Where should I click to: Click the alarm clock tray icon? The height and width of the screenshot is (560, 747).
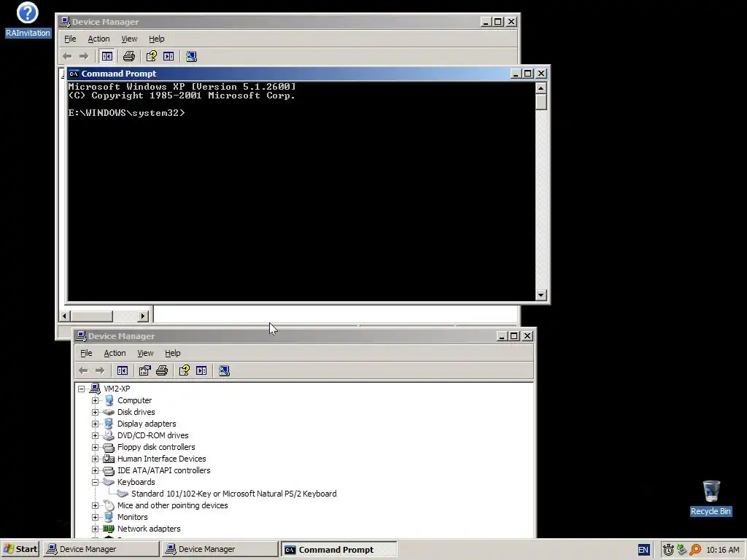(668, 550)
